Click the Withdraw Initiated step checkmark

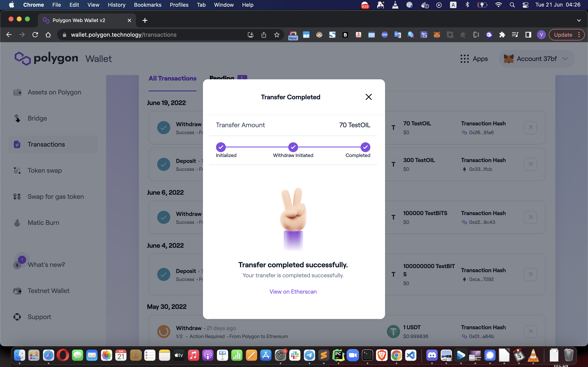pyautogui.click(x=293, y=147)
